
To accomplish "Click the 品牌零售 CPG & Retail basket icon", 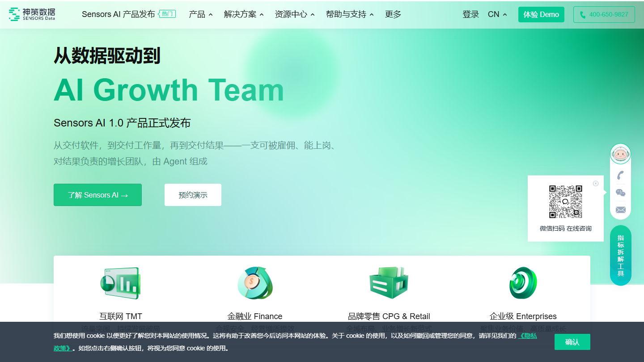I will pos(389,283).
